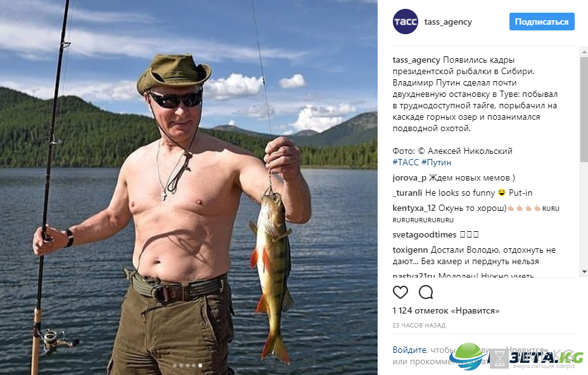This screenshot has height=375, width=588.
Task: Select the last carousel dot indicator
Action: tap(200, 365)
